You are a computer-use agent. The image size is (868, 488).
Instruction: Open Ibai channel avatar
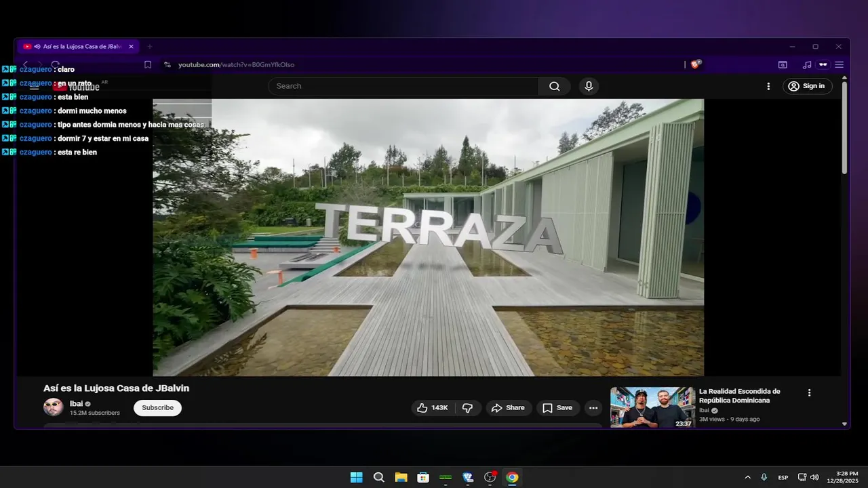point(54,407)
